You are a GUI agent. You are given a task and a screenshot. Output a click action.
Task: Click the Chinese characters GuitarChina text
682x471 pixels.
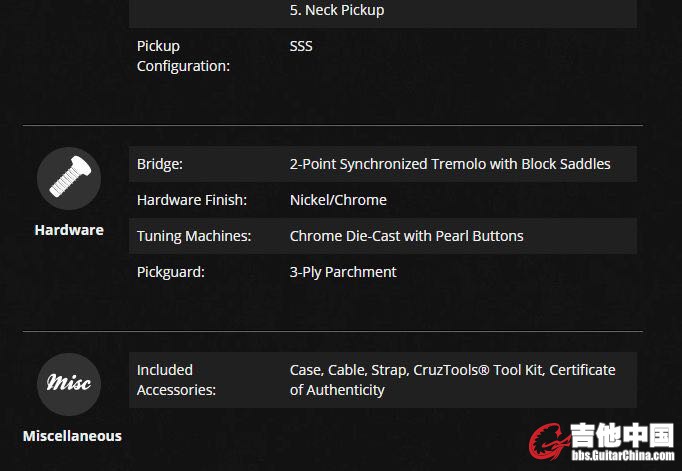coord(622,435)
